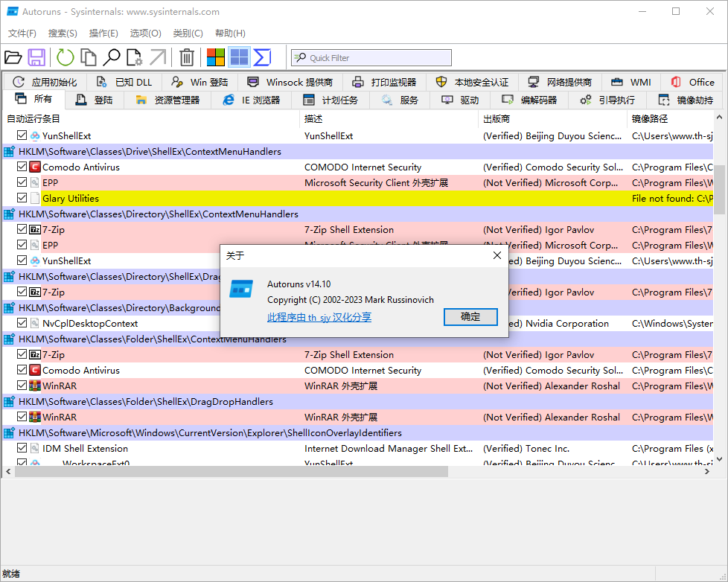The image size is (728, 582).
Task: Switch to the 计划任务 tab
Action: point(330,100)
